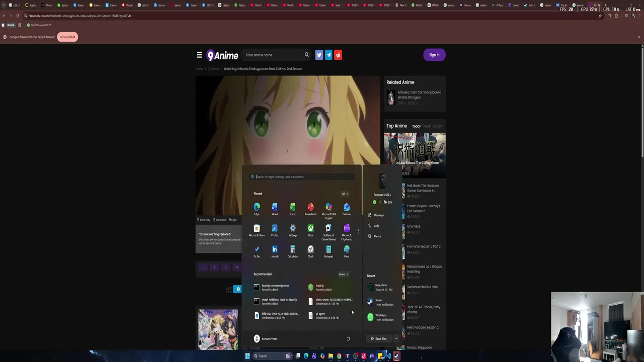Viewport: 644px width, 362px height.
Task: Click the Sign in button
Action: tap(434, 55)
